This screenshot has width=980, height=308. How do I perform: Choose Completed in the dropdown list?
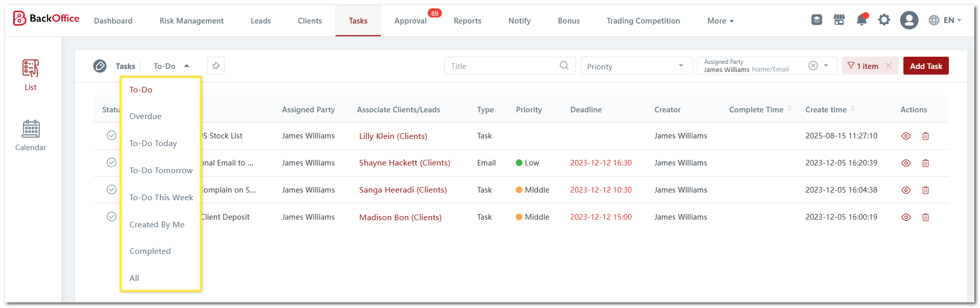tap(150, 251)
